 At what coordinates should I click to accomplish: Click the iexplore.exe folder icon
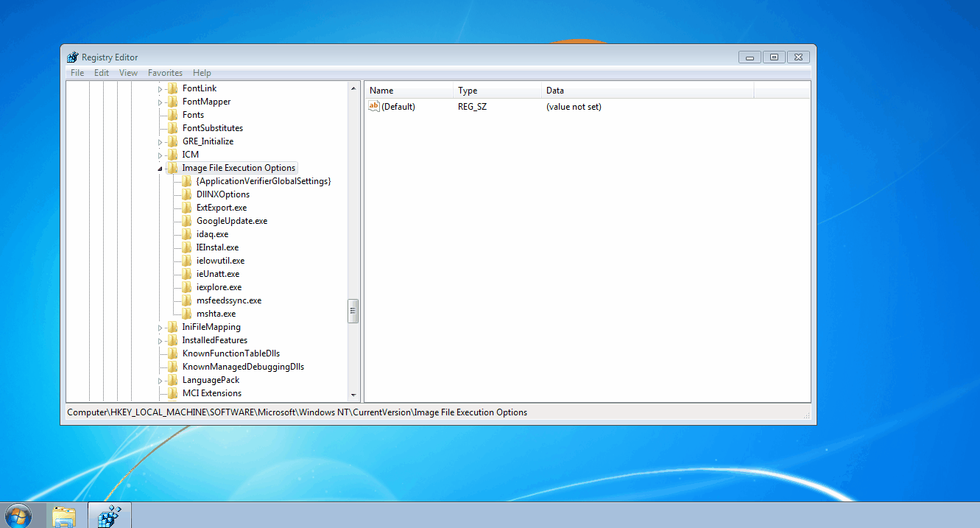[x=187, y=287]
